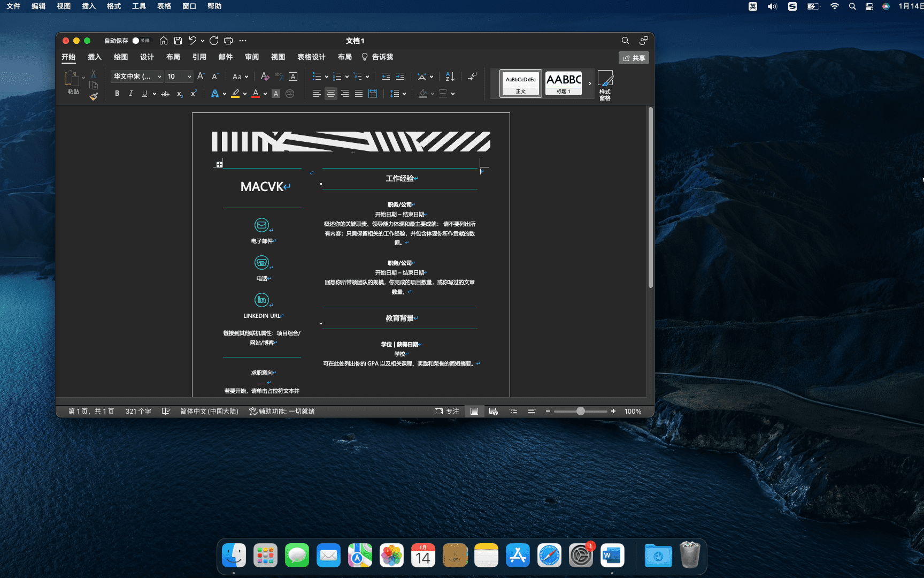Expand the styles gallery arrow
This screenshot has height=578, width=924.
(590, 83)
